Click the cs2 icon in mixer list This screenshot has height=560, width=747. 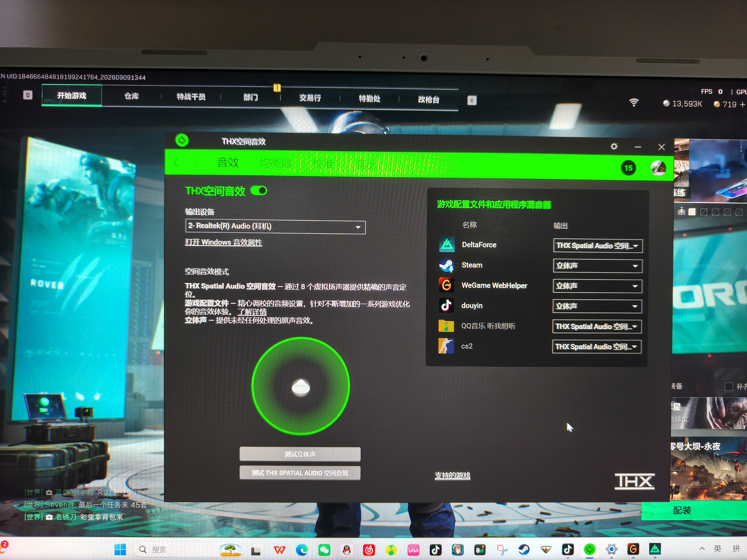tap(446, 346)
